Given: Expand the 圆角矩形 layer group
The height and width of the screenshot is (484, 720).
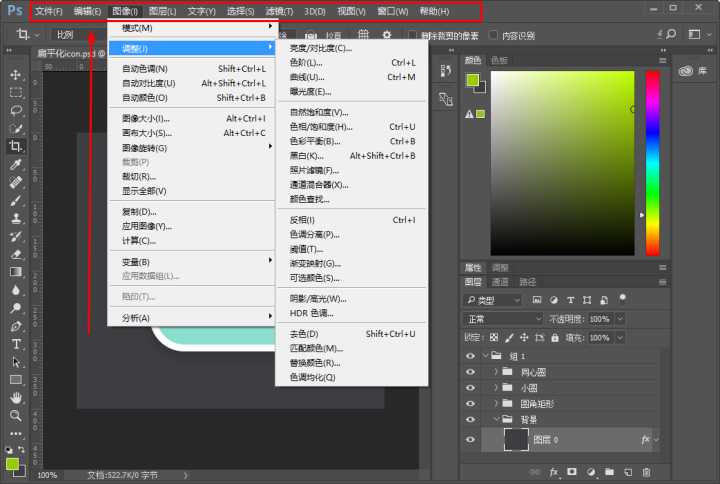Looking at the screenshot, I should (495, 404).
